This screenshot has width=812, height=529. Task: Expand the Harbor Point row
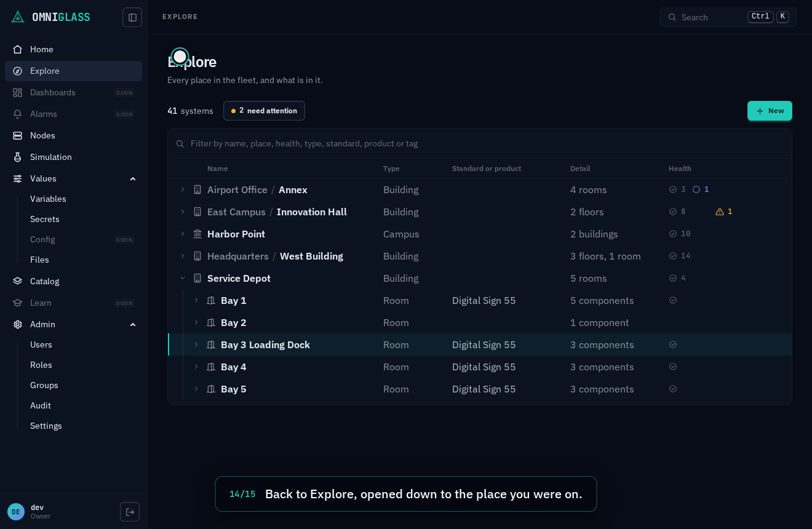183,234
